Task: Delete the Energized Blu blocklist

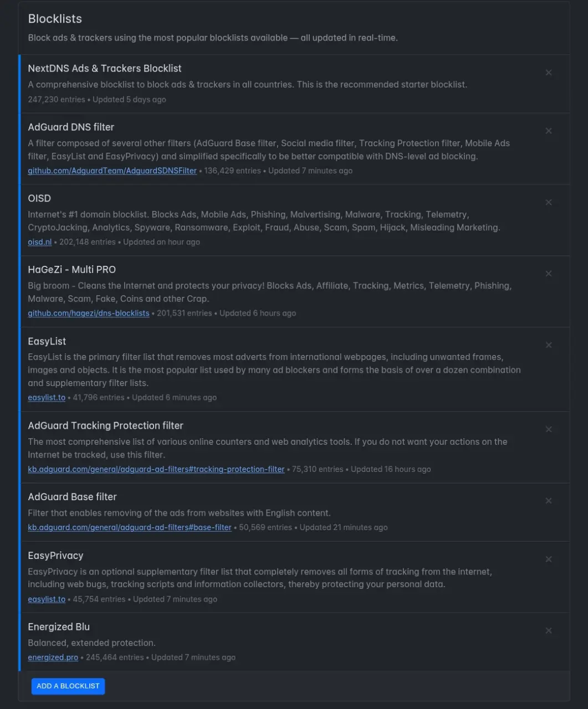Action: click(x=549, y=631)
